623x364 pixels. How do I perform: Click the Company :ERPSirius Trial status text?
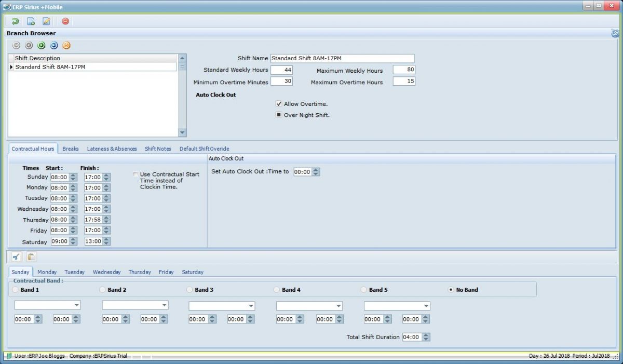pyautogui.click(x=98, y=356)
